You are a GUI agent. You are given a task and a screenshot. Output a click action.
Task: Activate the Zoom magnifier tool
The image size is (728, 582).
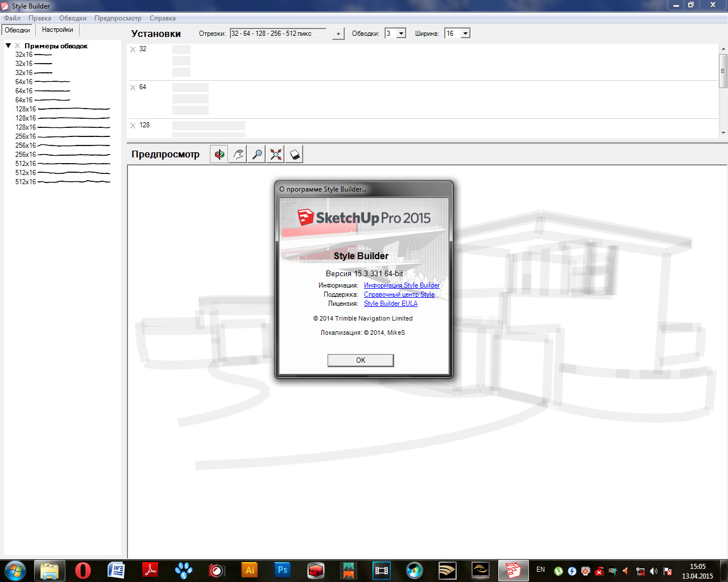[257, 154]
